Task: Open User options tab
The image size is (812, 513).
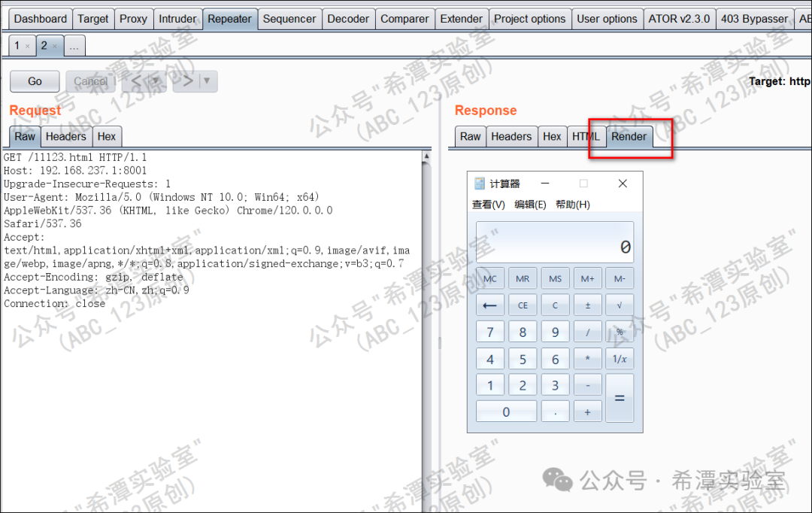Action: pyautogui.click(x=607, y=19)
